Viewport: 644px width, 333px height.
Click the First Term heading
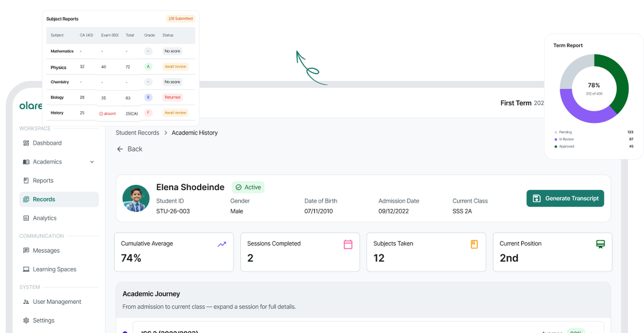516,103
